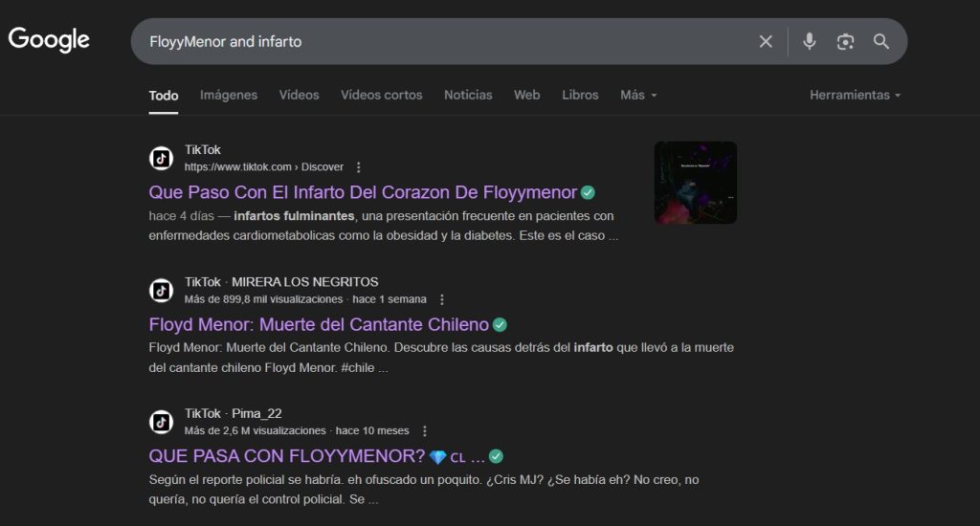Viewport: 980px width, 526px height.
Task: Switch to the 'Libros' tab
Action: tap(580, 95)
